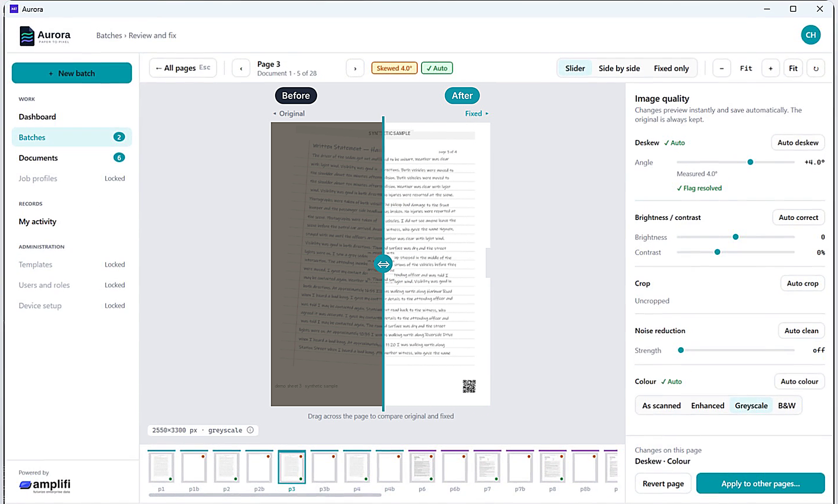This screenshot has width=838, height=504.
Task: Switch to Side by side view
Action: click(x=619, y=69)
